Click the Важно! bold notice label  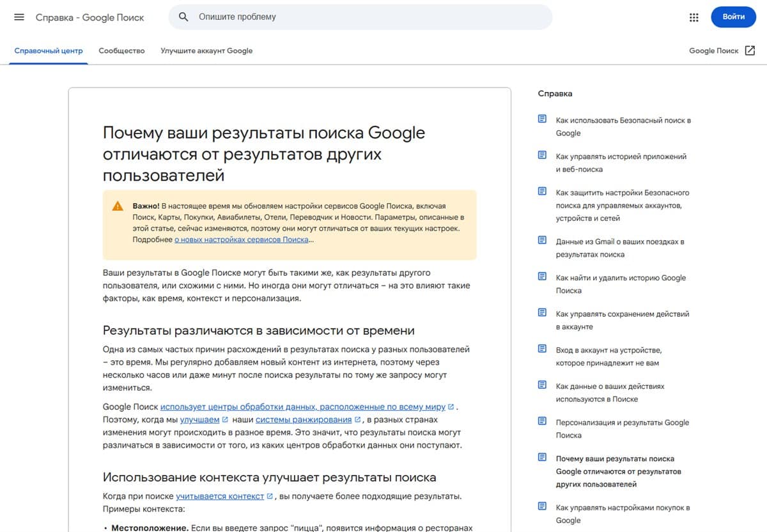tap(145, 206)
